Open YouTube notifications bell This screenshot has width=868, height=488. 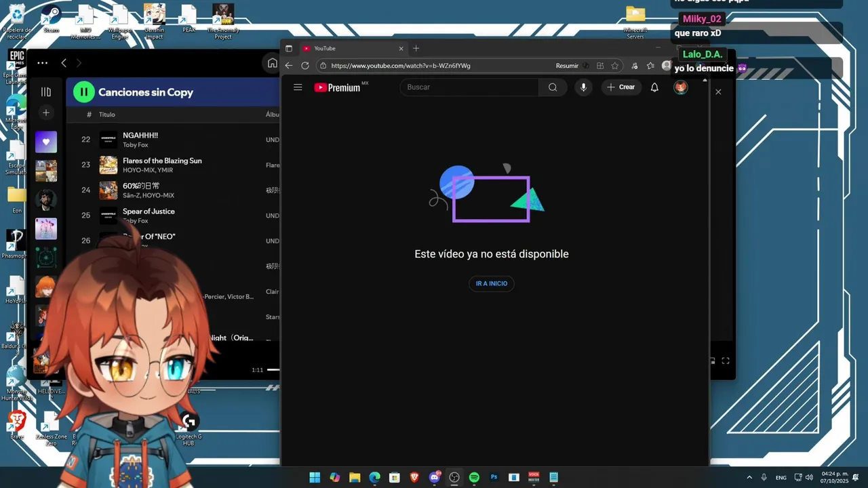click(654, 87)
